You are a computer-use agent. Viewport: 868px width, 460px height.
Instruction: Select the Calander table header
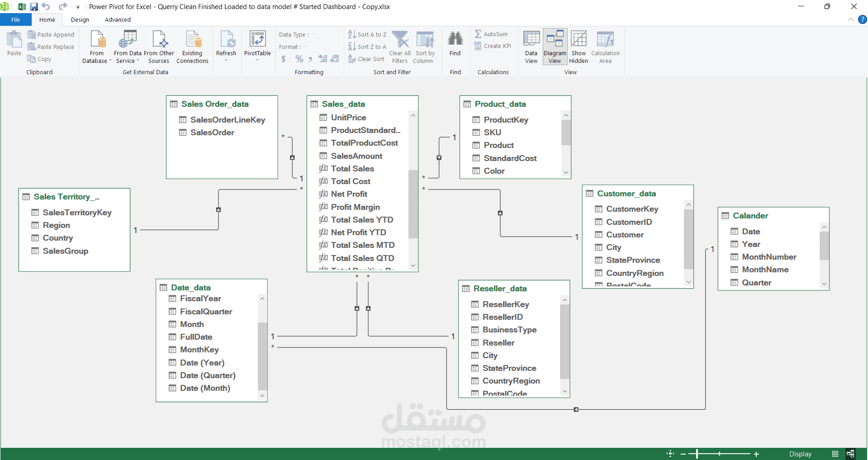click(x=773, y=215)
